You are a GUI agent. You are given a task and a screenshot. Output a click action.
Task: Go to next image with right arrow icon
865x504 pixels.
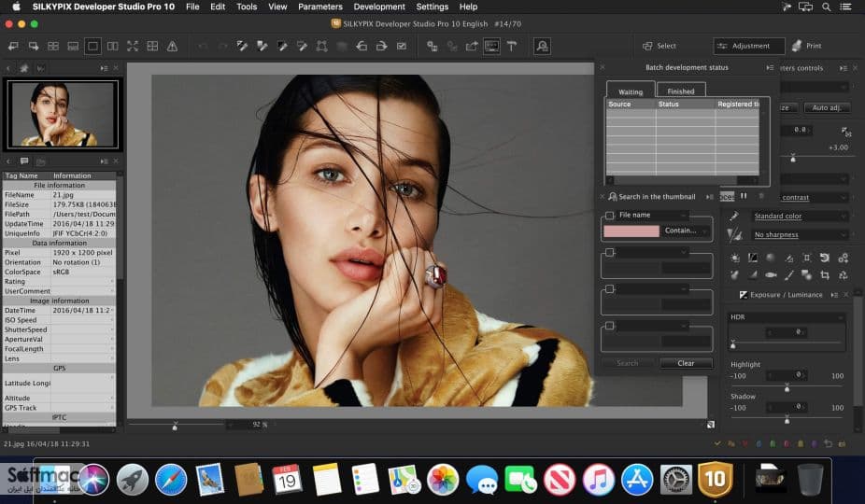(33, 47)
